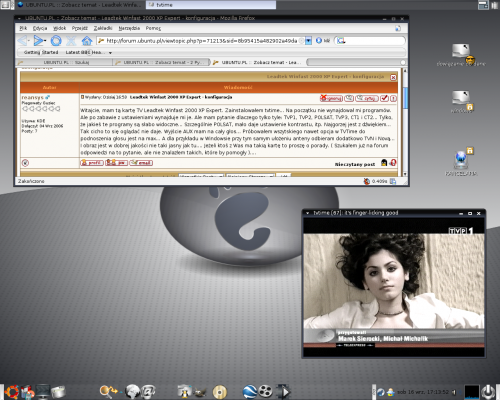Click the red X icon in topic header
The image size is (500, 400).
click(393, 77)
